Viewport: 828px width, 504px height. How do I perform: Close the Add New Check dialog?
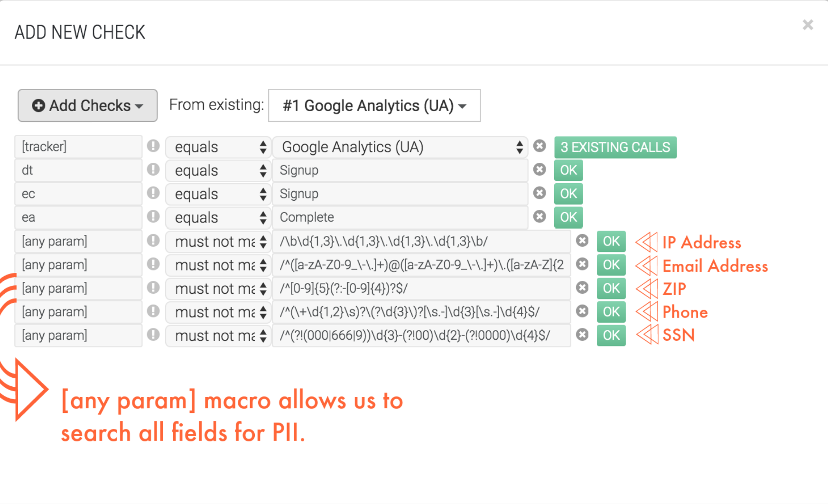pos(808,25)
